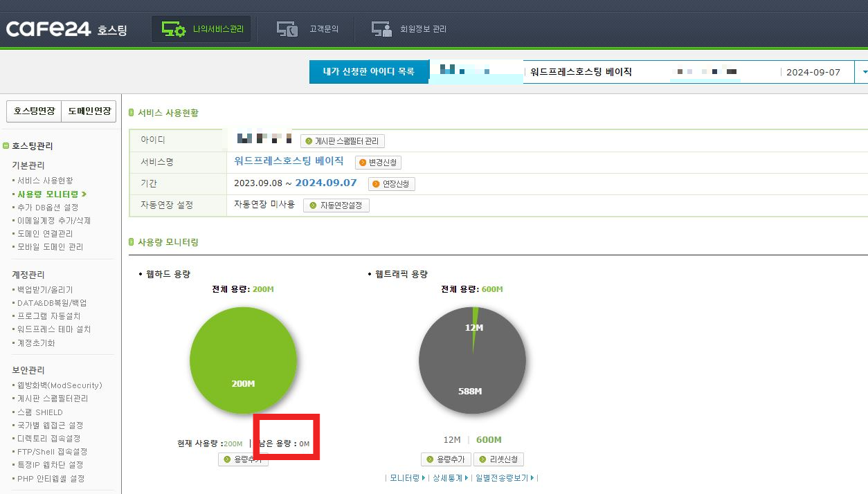Click the 계정관리 sidebar heading
The width and height of the screenshot is (868, 494).
pos(28,275)
